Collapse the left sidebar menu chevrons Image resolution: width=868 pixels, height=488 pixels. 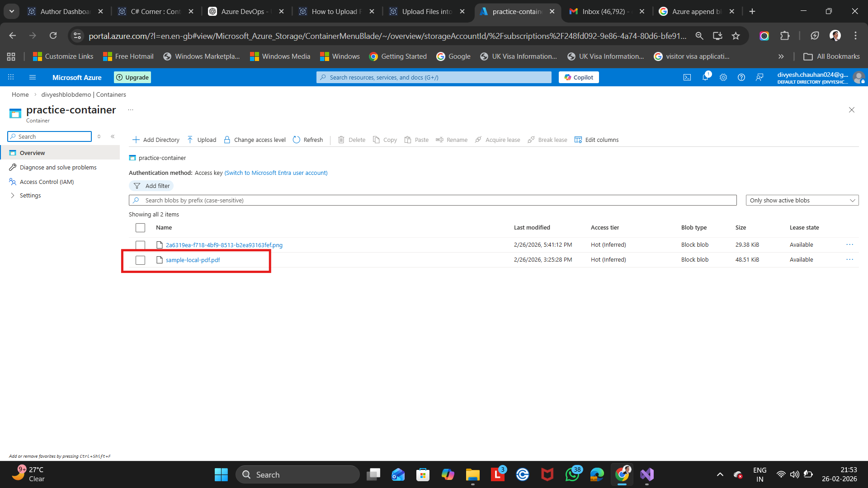[113, 136]
